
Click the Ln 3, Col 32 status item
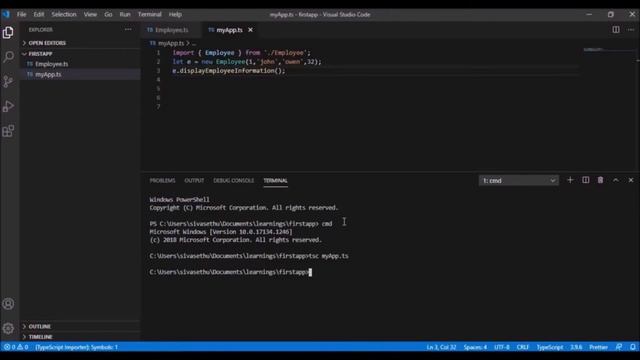coord(441,347)
